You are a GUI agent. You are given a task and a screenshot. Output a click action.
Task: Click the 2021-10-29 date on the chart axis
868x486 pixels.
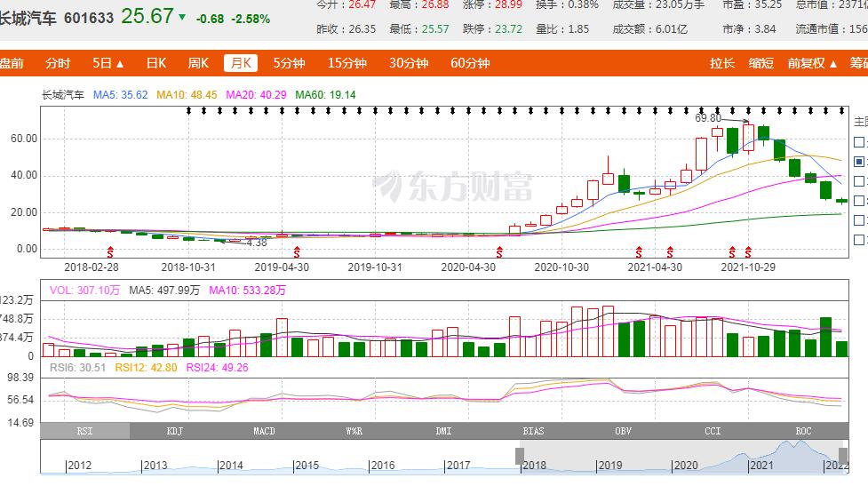click(748, 267)
